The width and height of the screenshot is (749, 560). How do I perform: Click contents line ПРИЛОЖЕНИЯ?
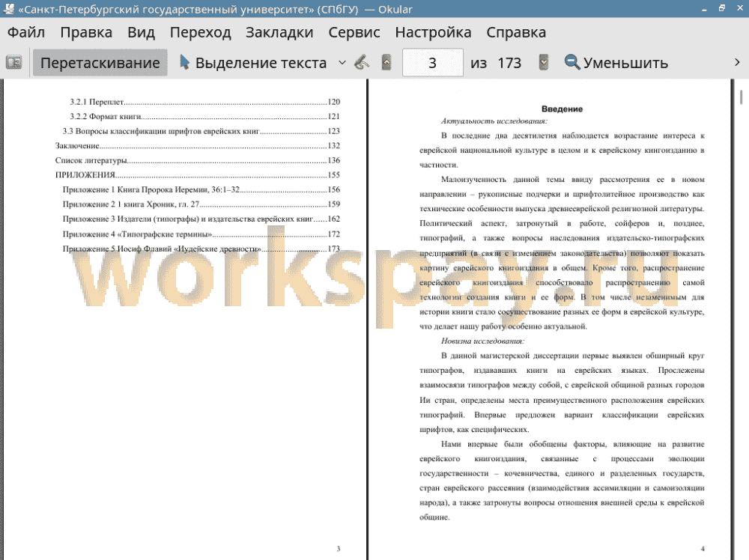pos(198,174)
